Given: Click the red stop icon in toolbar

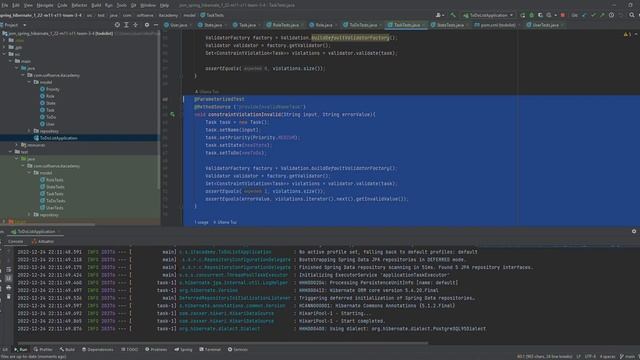Looking at the screenshot, I should click(563, 15).
